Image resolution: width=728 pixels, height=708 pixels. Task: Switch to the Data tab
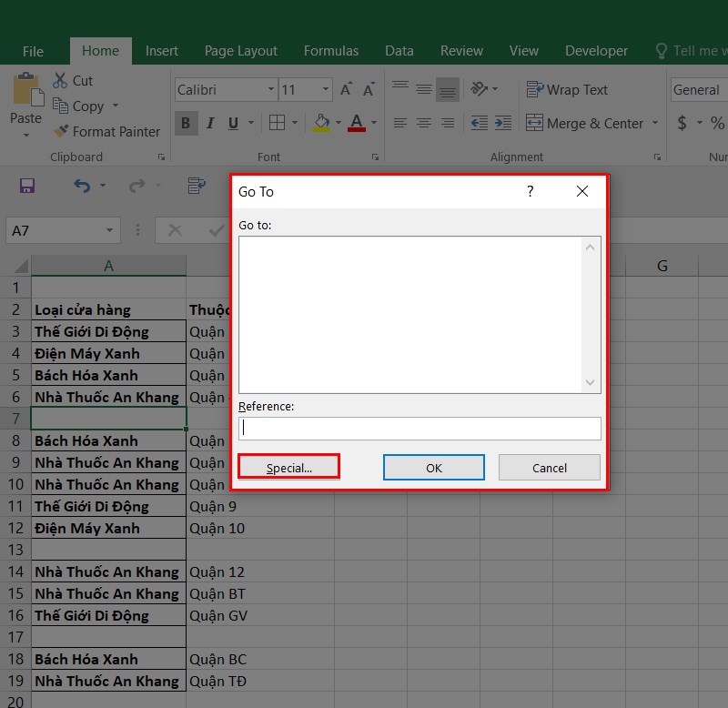coord(399,51)
